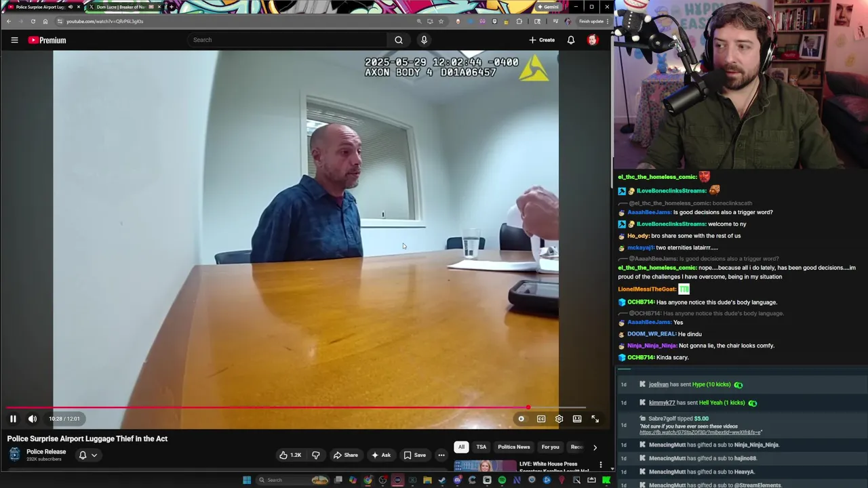Image resolution: width=868 pixels, height=488 pixels.
Task: Focus the YouTube search field
Action: (x=288, y=40)
